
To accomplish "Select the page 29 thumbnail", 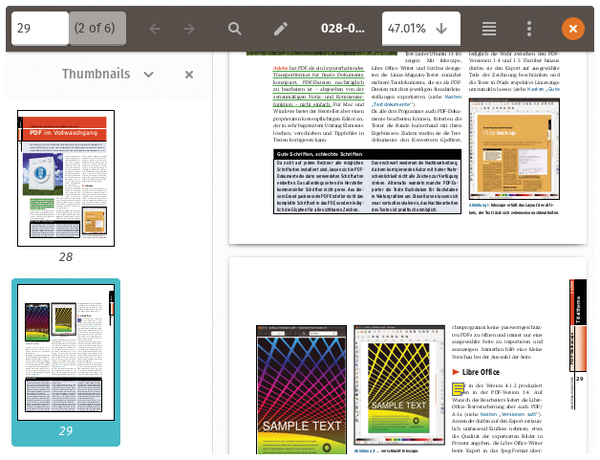I will (66, 352).
